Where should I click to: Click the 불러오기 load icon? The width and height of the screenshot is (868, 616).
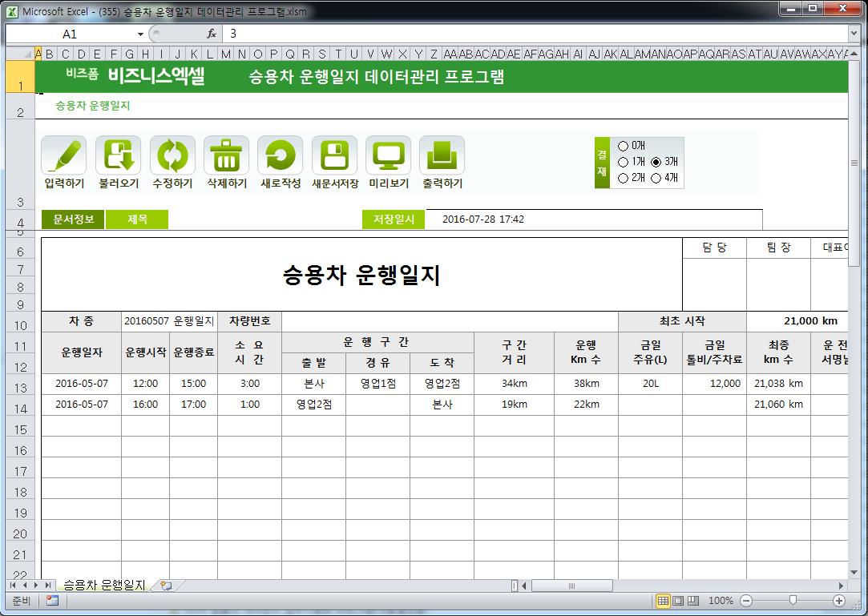[x=119, y=155]
